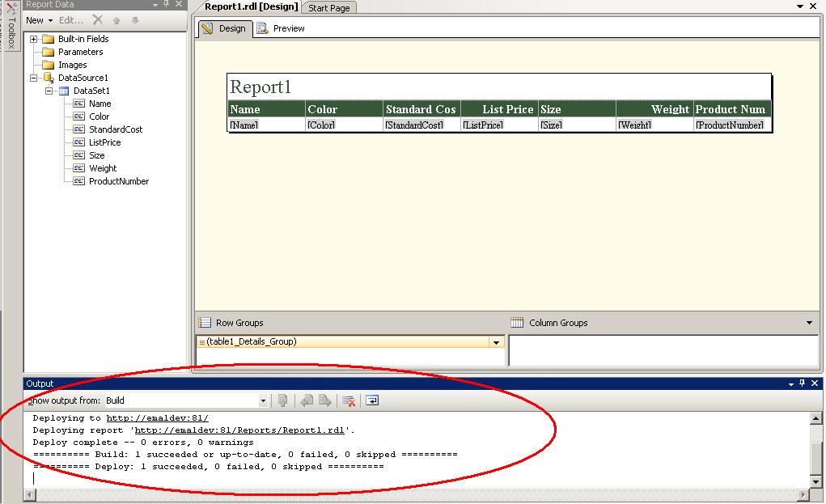Select the Weight field icon in DataSet1
The height and width of the screenshot is (504, 826).
pos(78,168)
